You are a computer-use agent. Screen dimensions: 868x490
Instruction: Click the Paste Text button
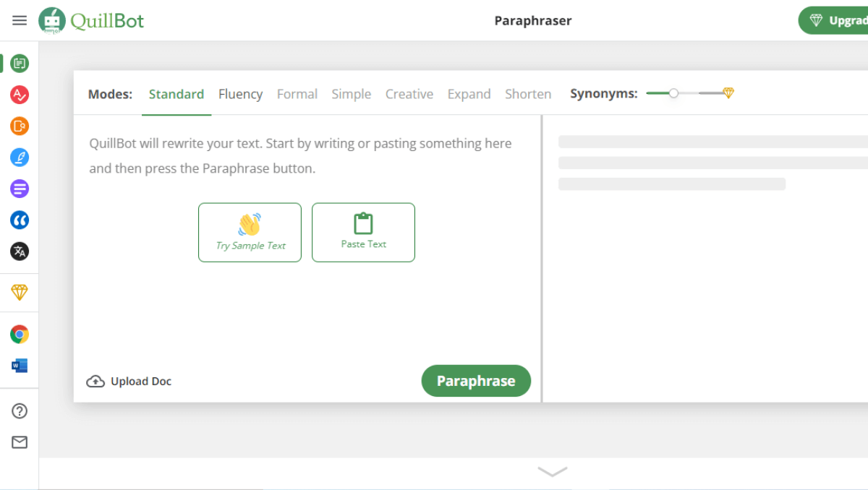[363, 232]
